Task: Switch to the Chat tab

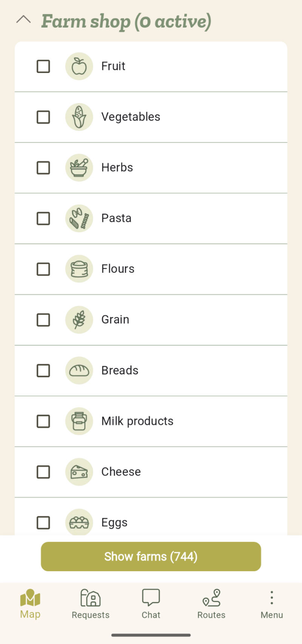Action: click(x=151, y=604)
